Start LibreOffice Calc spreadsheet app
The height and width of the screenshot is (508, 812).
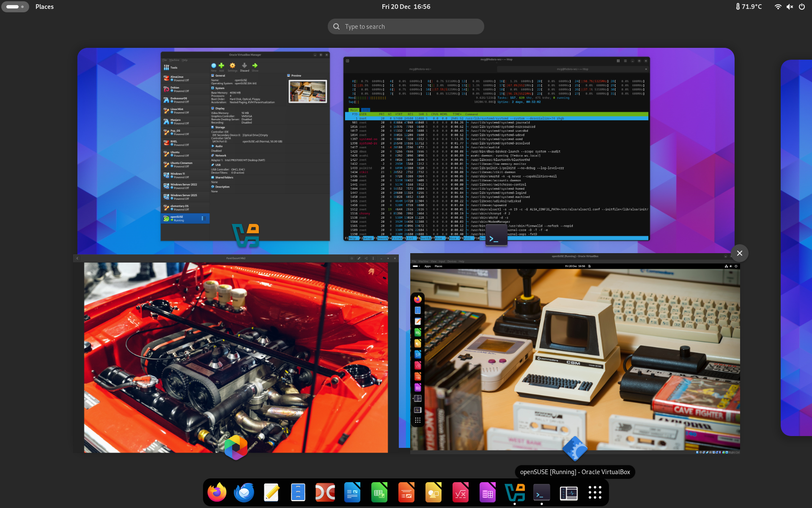pyautogui.click(x=379, y=493)
